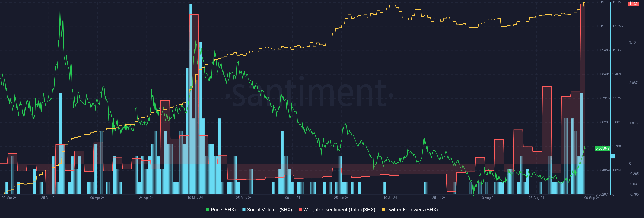Viewport: 644px width, 218px height.
Task: Select the 10 May 24 date label
Action: click(x=195, y=198)
